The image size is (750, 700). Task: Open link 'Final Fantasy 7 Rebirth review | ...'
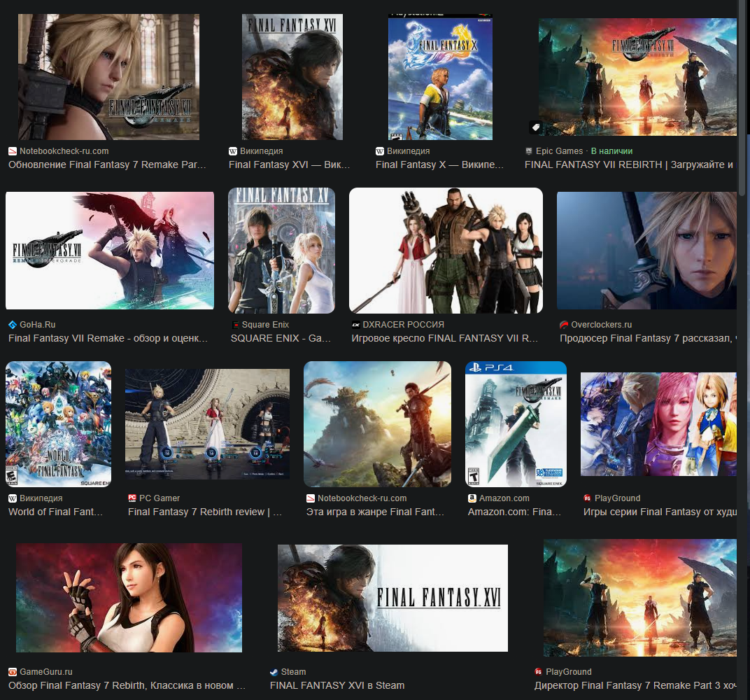click(x=205, y=512)
